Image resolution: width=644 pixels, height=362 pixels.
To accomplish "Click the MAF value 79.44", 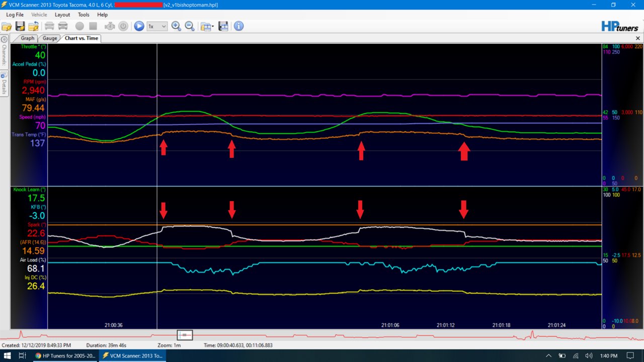I will click(x=33, y=108).
